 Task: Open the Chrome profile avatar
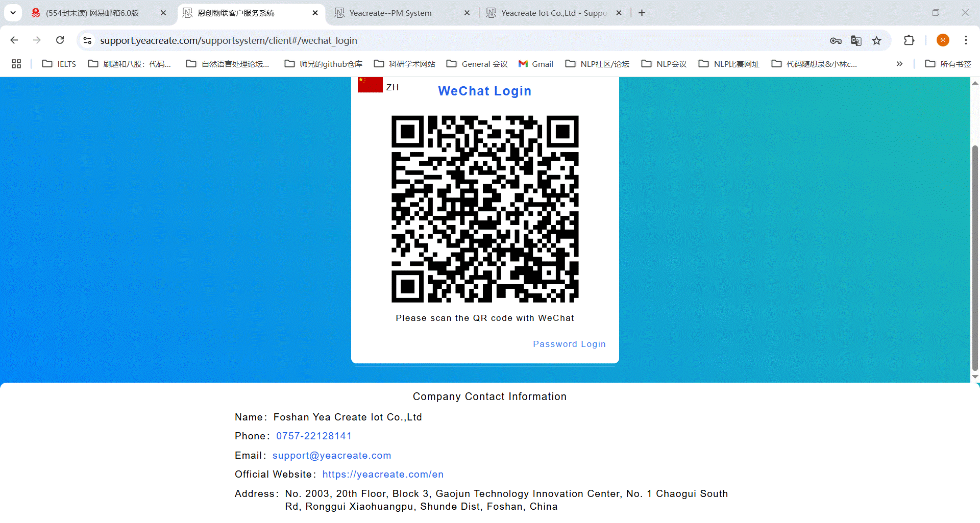click(x=943, y=40)
